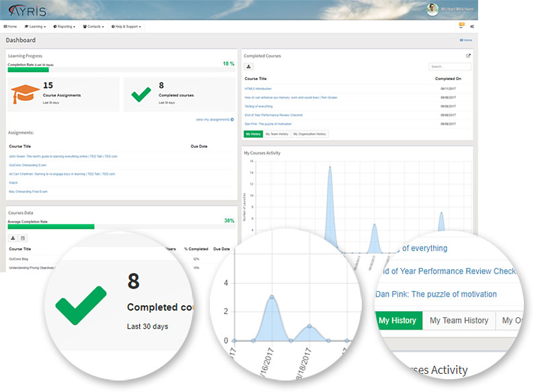The width and height of the screenshot is (538, 392).
Task: Open the Testing of everything course
Action: tap(258, 106)
